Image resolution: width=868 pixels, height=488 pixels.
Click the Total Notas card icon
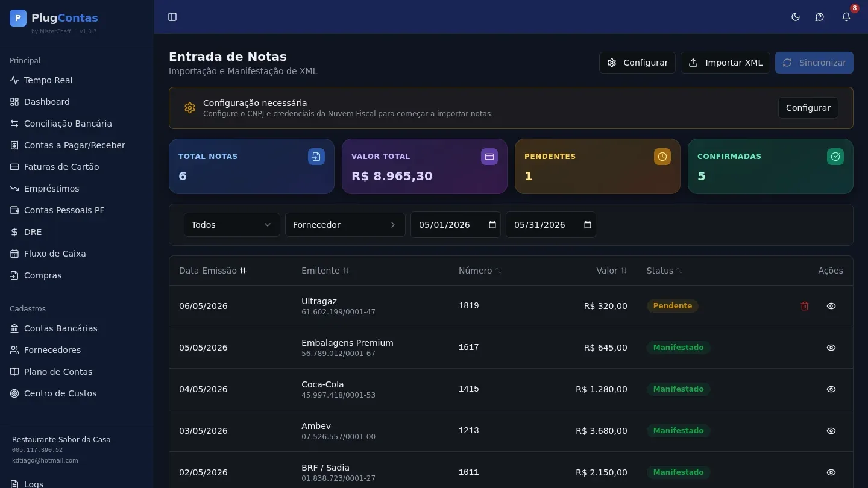pyautogui.click(x=316, y=157)
